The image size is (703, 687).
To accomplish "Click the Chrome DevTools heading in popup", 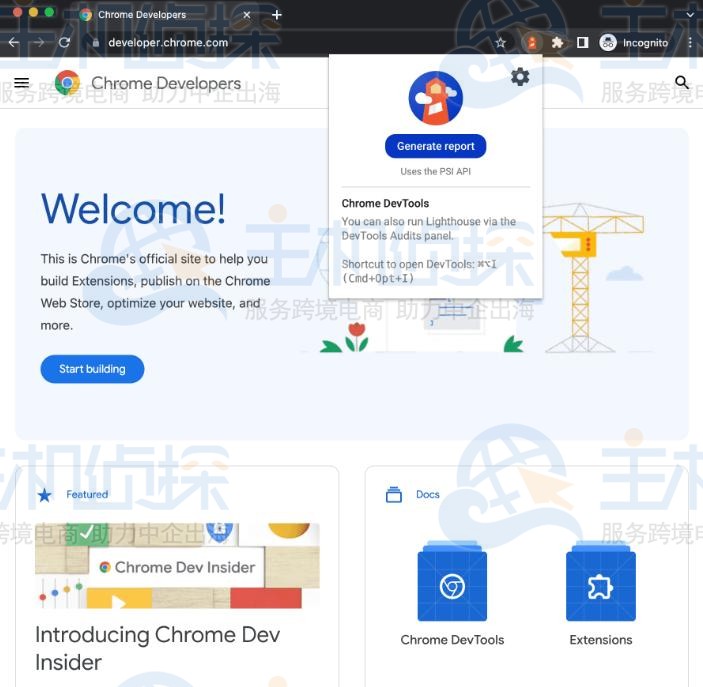I will (385, 204).
